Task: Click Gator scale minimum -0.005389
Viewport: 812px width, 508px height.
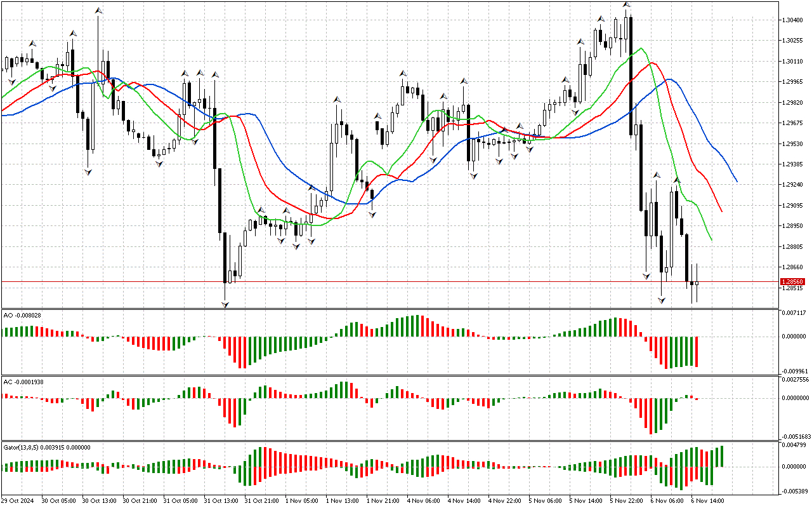Action: (794, 491)
